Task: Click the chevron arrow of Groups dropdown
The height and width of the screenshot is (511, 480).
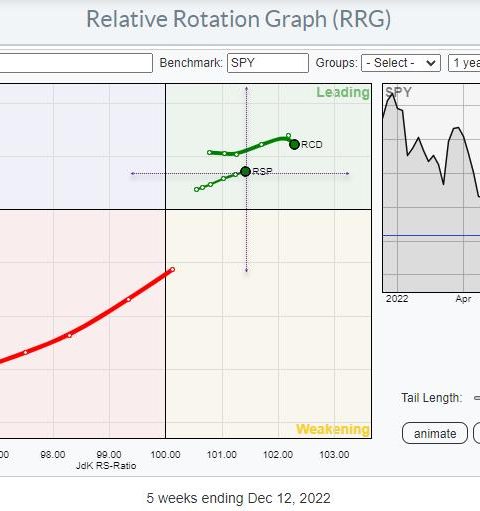Action: (x=431, y=63)
